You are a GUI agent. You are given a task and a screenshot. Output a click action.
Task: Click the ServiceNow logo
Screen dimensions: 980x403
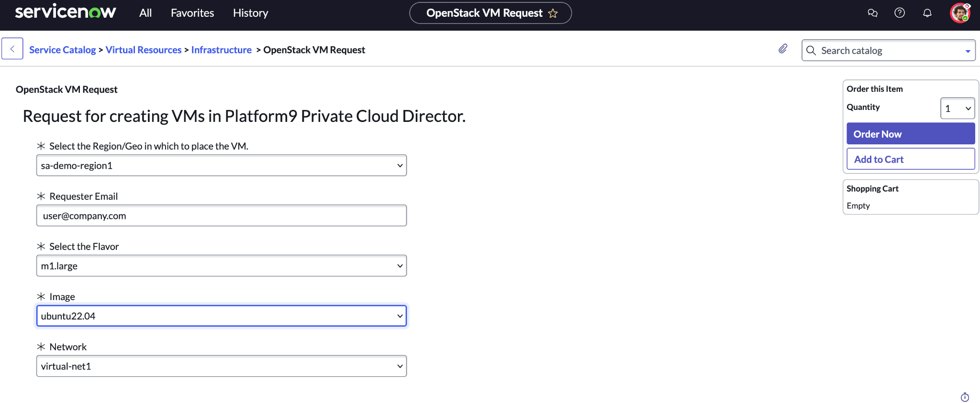[x=66, y=12]
